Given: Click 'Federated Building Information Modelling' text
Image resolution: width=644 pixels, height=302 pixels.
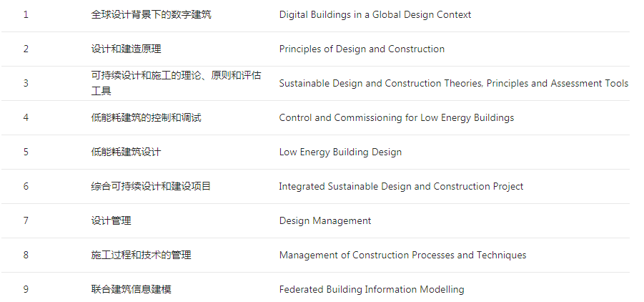Looking at the screenshot, I should pyautogui.click(x=372, y=290).
